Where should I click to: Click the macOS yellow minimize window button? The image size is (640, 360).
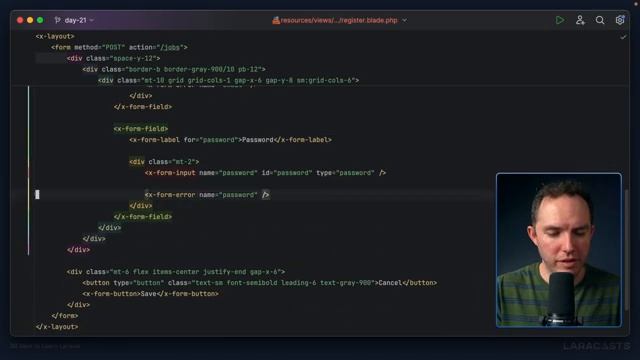coord(30,20)
